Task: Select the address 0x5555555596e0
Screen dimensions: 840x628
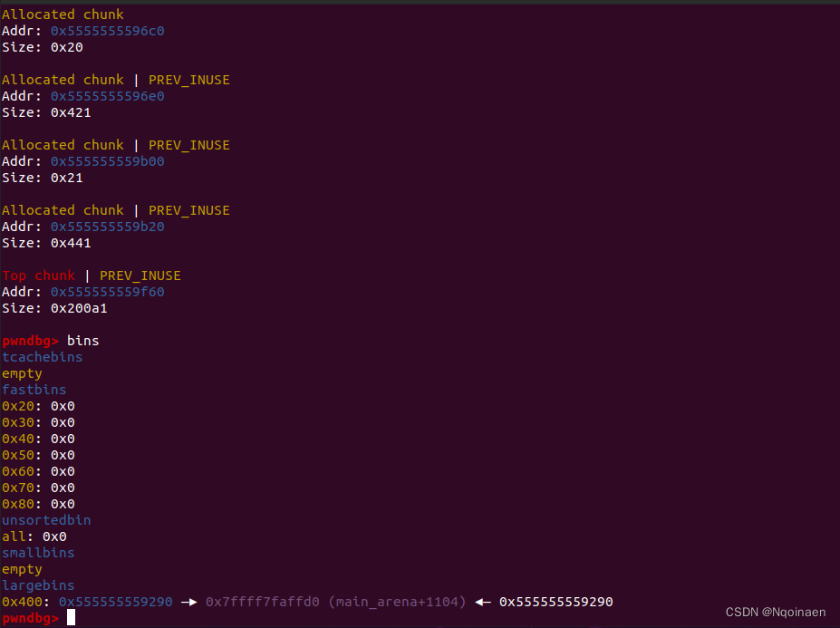Action: pos(107,96)
